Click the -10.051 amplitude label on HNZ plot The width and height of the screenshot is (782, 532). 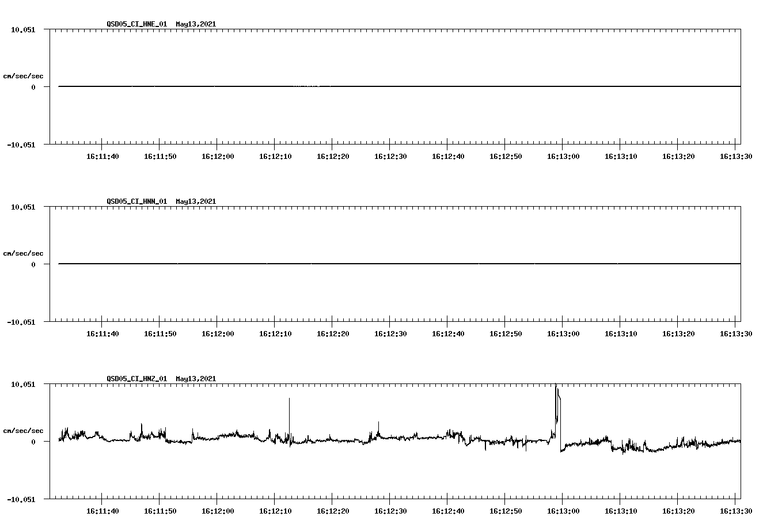point(22,500)
